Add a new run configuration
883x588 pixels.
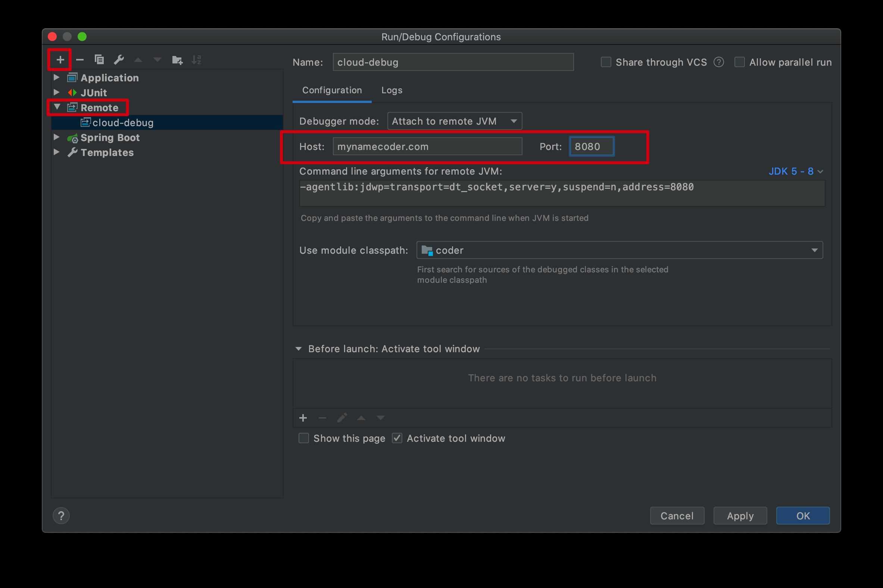point(60,60)
